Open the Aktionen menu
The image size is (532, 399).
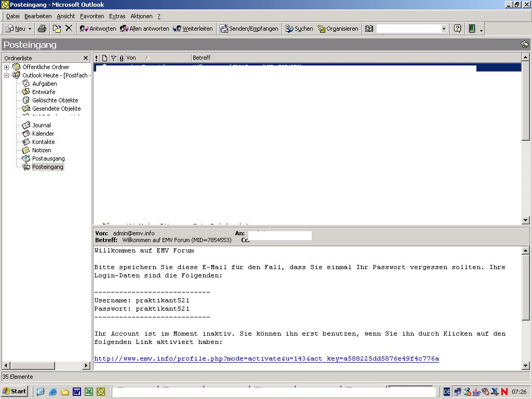(x=141, y=16)
